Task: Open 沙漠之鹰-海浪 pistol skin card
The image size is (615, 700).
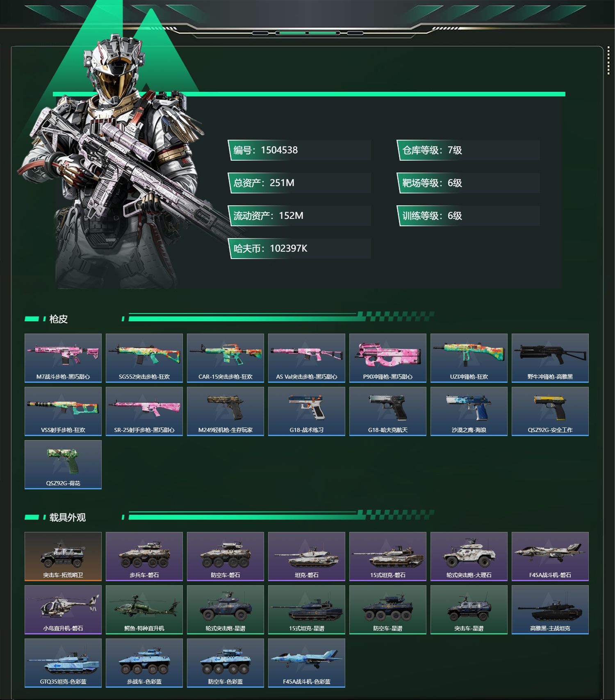Action: [469, 411]
